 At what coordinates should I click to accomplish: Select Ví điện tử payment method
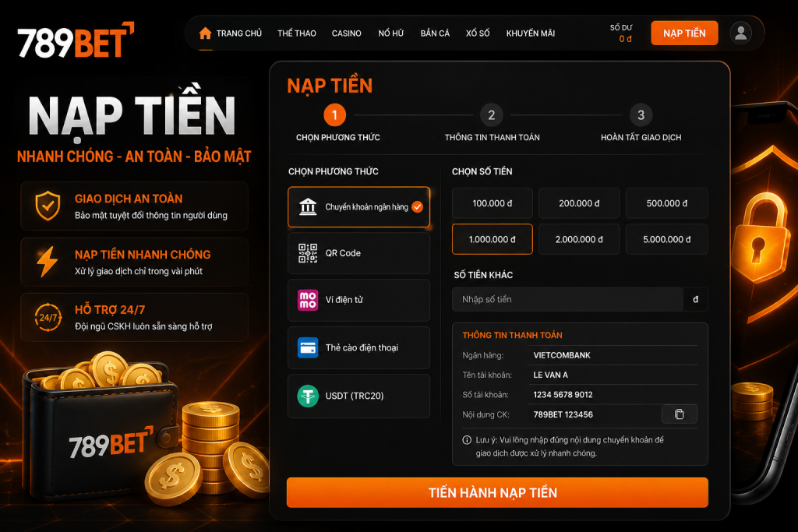(358, 300)
